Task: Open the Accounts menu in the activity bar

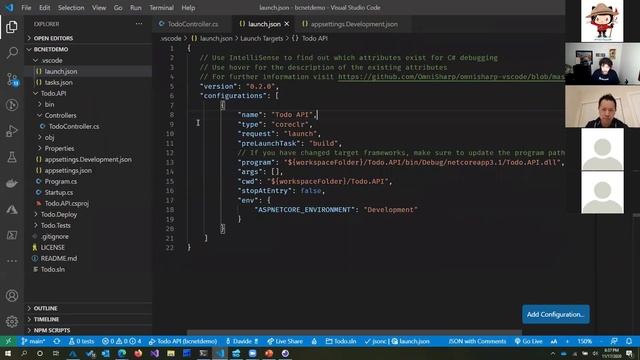Action: [x=12, y=296]
